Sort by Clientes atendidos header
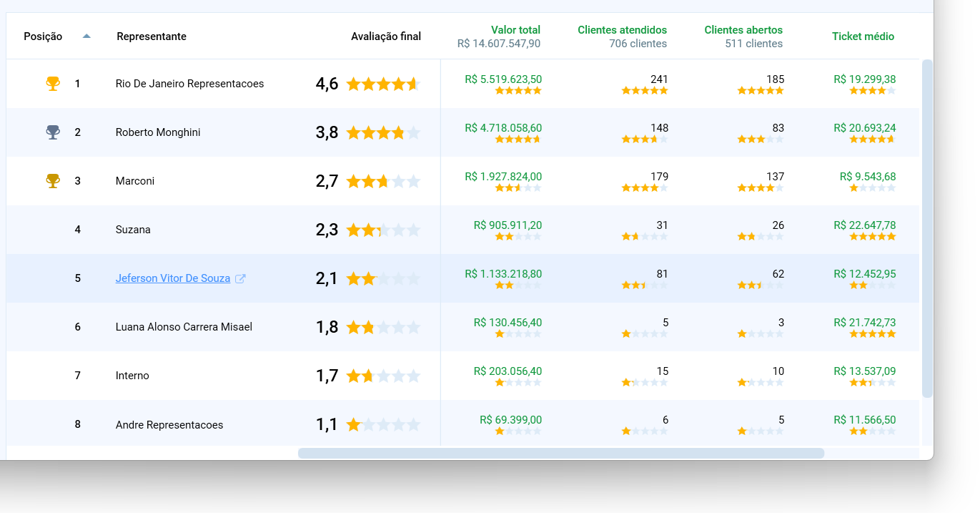The height and width of the screenshot is (513, 980). click(x=622, y=30)
